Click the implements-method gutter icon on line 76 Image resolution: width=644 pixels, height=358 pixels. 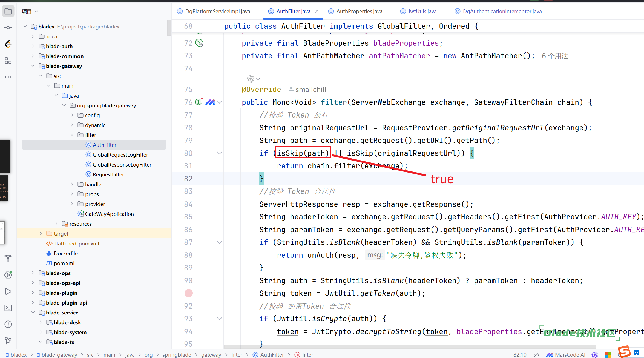199,102
